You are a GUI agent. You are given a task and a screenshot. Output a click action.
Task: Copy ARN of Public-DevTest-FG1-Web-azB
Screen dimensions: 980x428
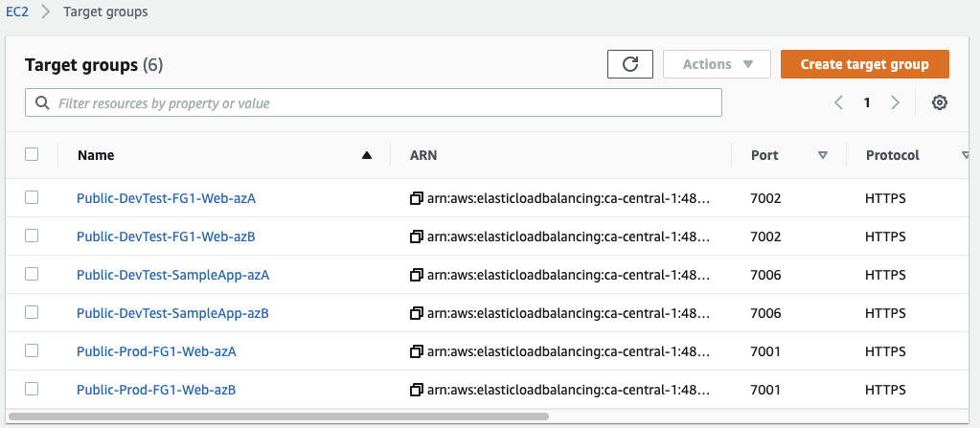(x=417, y=237)
